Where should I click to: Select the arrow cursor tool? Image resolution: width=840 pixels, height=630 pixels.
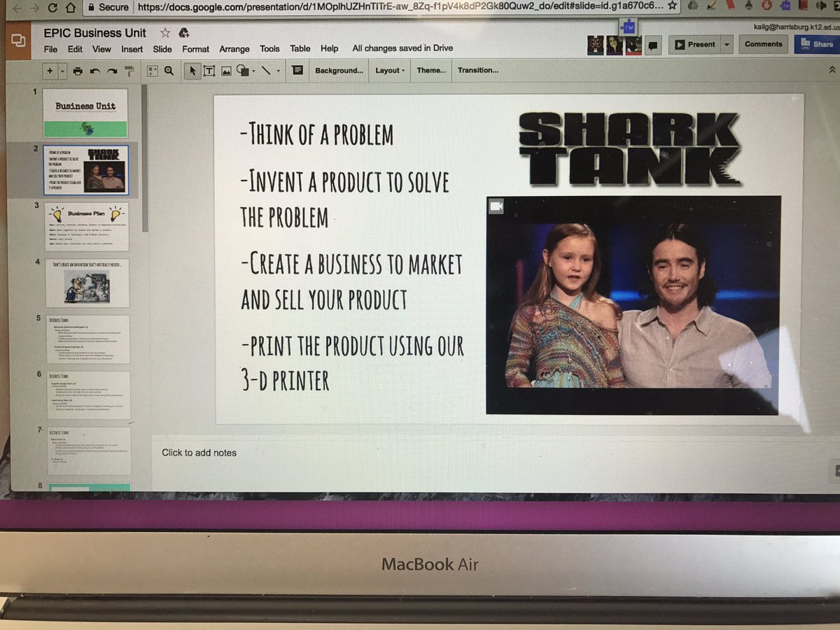[192, 71]
